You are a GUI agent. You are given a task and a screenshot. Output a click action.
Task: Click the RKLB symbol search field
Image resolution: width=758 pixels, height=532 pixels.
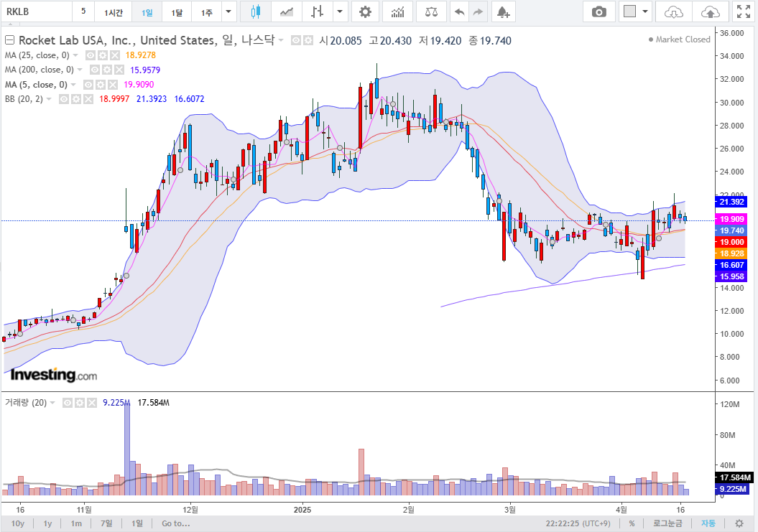pos(36,11)
